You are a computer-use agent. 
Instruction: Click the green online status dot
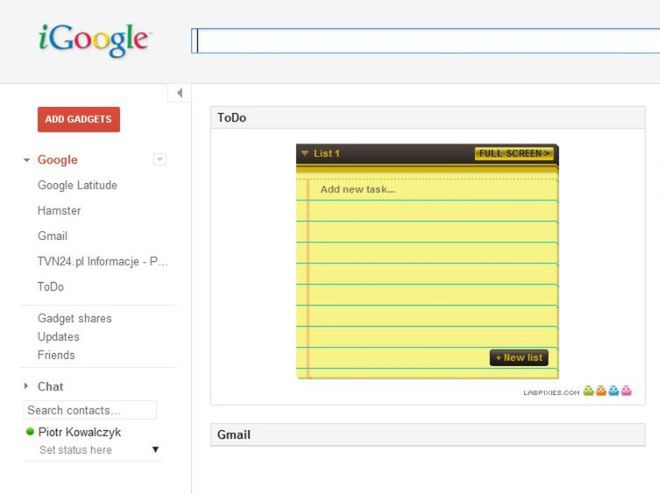tap(30, 431)
